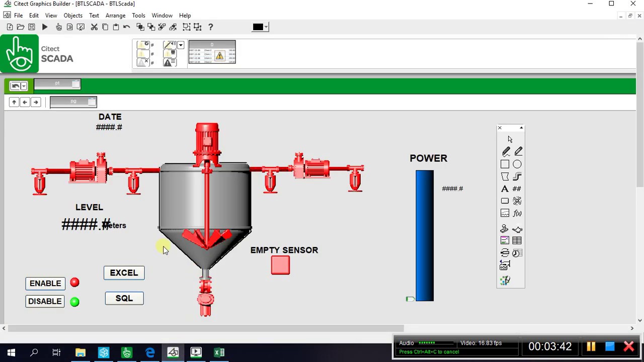This screenshot has height=362, width=644.
Task: Select the alarm list thumbnail
Action: 212,52
